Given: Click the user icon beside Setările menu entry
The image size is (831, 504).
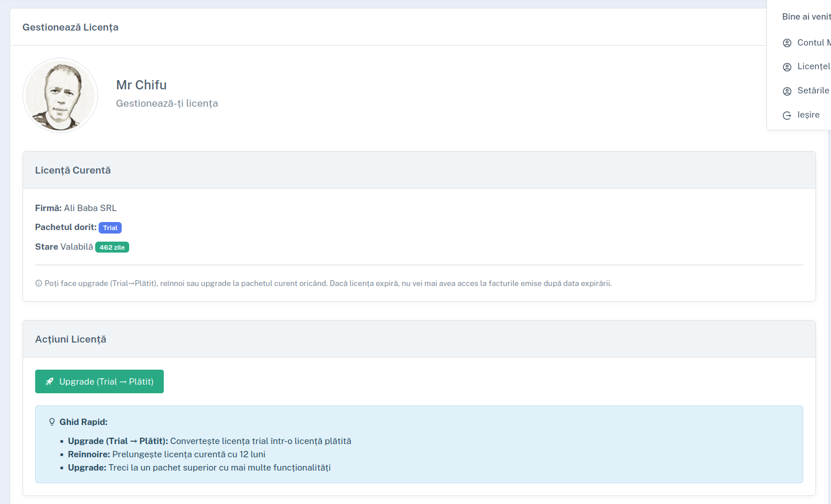Looking at the screenshot, I should pyautogui.click(x=787, y=91).
